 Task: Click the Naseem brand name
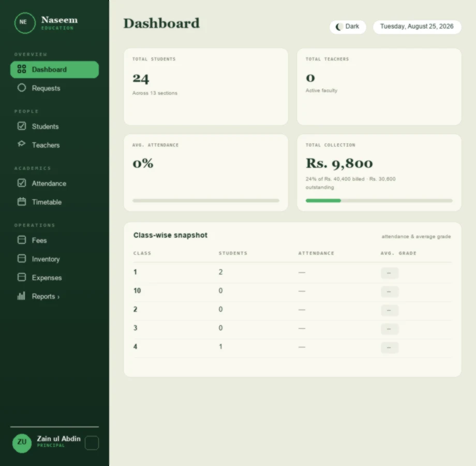(x=59, y=20)
